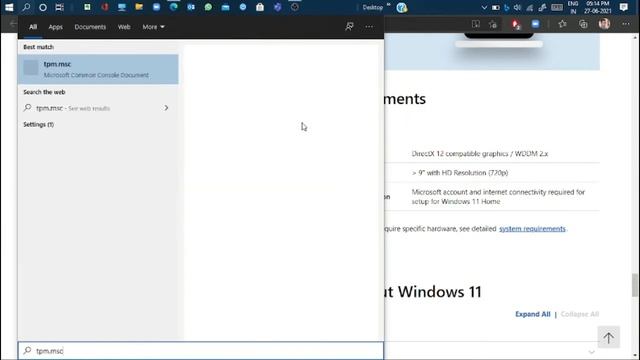The width and height of the screenshot is (640, 360).
Task: Open Task View in the taskbar
Action: 60,7
